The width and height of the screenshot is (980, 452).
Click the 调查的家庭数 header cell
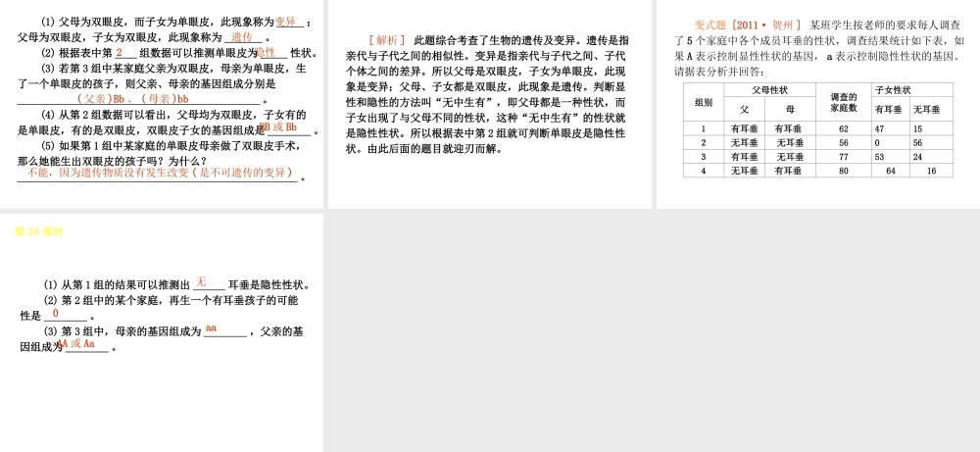[843, 103]
